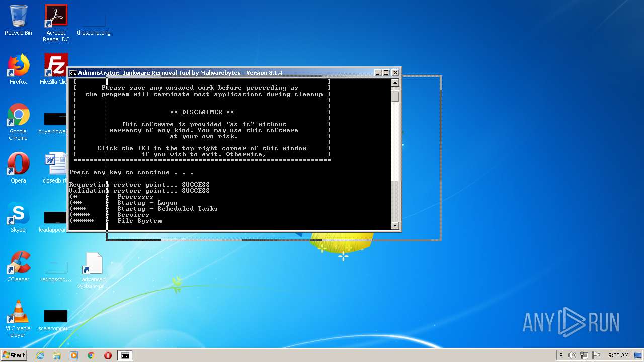The width and height of the screenshot is (644, 362).
Task: Click the "Startup - Logon" console line
Action: (x=147, y=203)
